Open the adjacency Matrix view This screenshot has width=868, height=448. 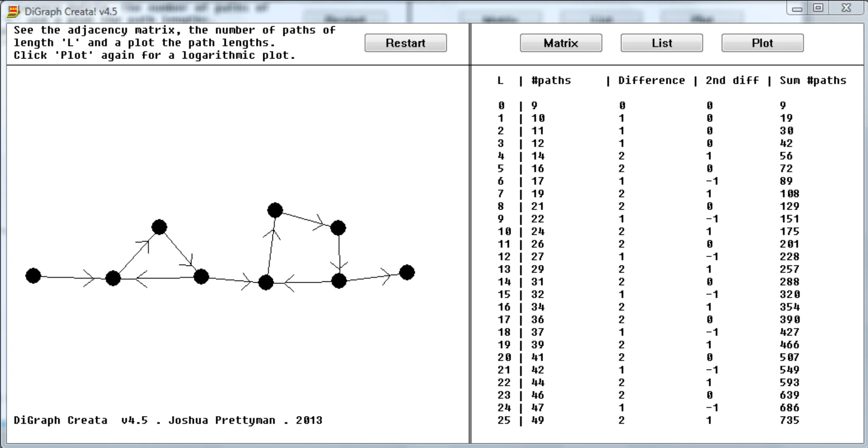(560, 43)
